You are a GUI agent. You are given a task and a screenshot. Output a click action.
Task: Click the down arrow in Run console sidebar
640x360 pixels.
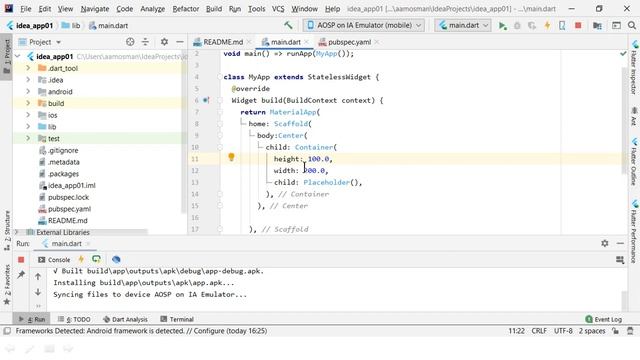(x=38, y=292)
